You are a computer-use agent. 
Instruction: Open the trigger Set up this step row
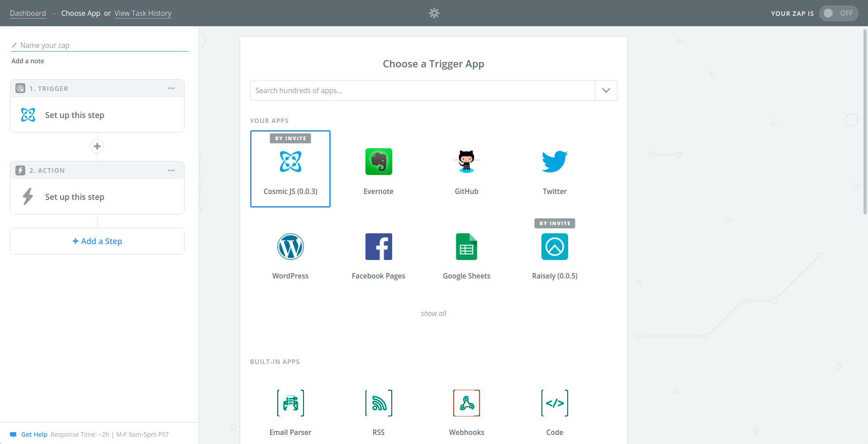[x=97, y=115]
